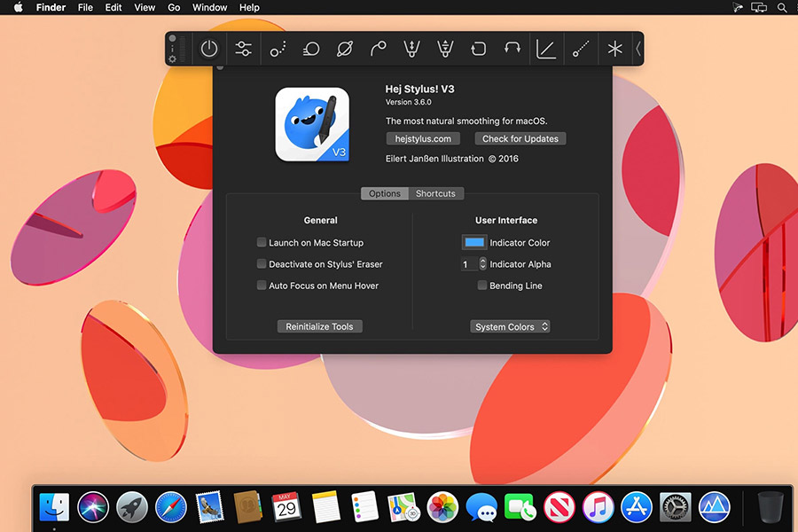Click the asterisk icon in toolbar
This screenshot has width=798, height=532.
click(x=614, y=49)
